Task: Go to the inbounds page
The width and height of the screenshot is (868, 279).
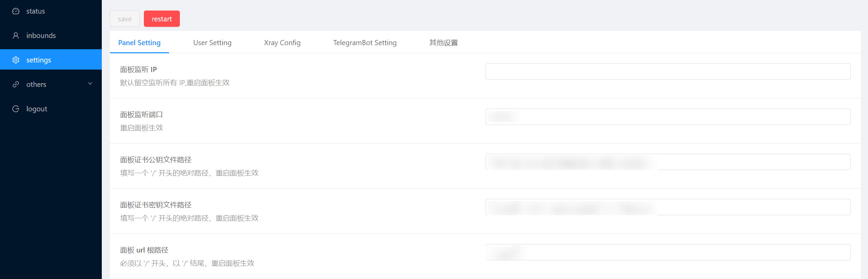Action: pyautogui.click(x=41, y=36)
